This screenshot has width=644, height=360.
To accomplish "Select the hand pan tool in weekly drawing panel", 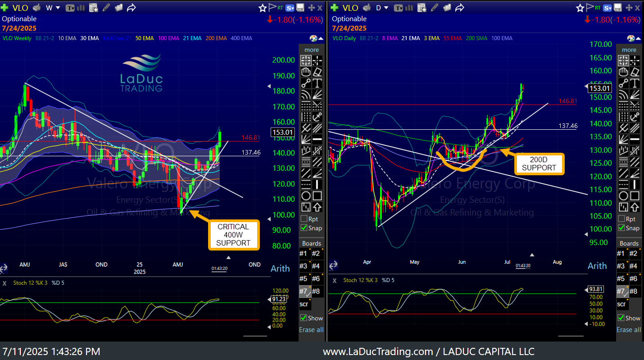I will [306, 72].
